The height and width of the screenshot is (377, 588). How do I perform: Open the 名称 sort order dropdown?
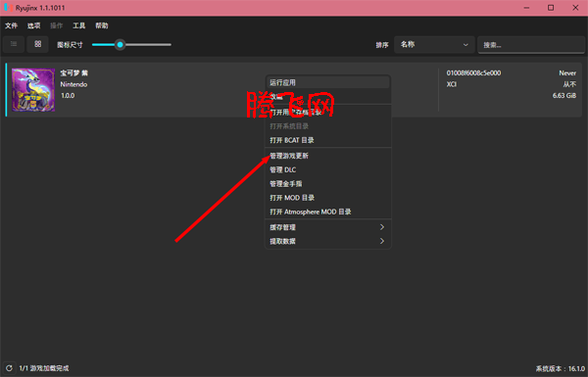[x=434, y=45]
